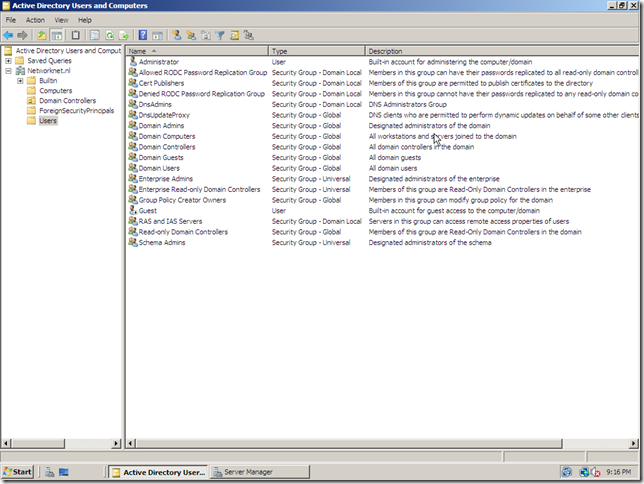
Task: Select Group Policy Creator Owners entry
Action: pos(182,200)
